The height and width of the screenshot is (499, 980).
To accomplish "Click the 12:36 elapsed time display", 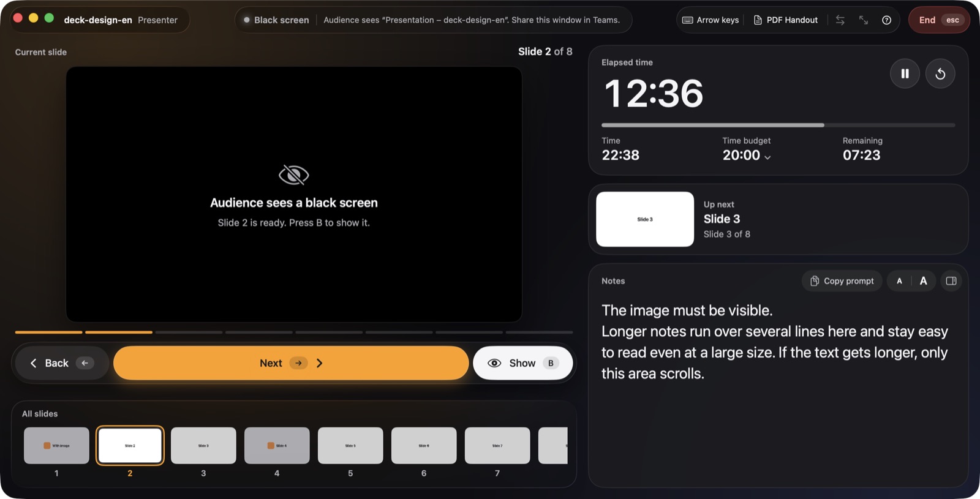I will click(654, 94).
